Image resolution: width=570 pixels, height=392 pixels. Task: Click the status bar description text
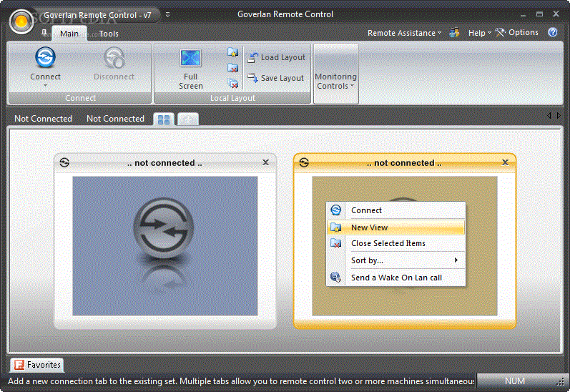pyautogui.click(x=241, y=381)
